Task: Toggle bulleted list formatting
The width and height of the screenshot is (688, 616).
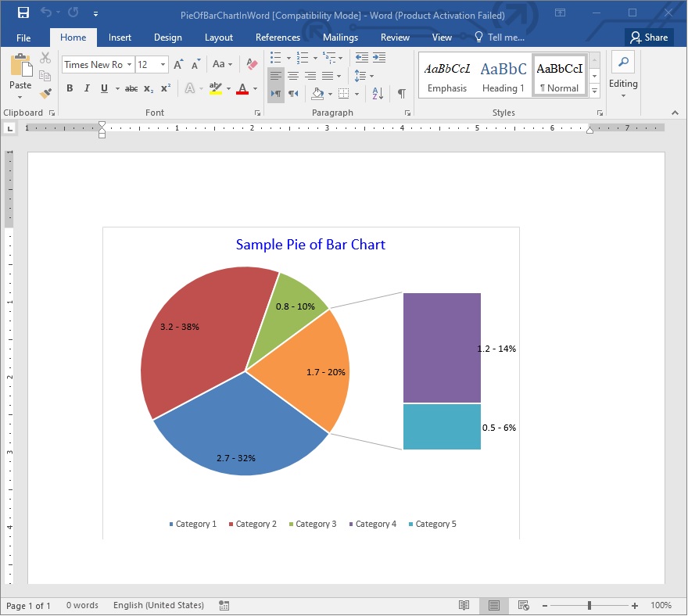Action: 275,57
